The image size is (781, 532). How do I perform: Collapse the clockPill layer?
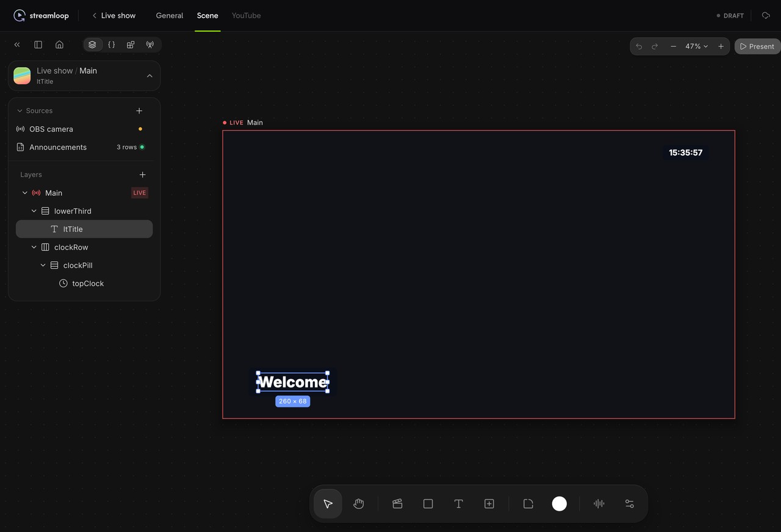click(x=43, y=265)
